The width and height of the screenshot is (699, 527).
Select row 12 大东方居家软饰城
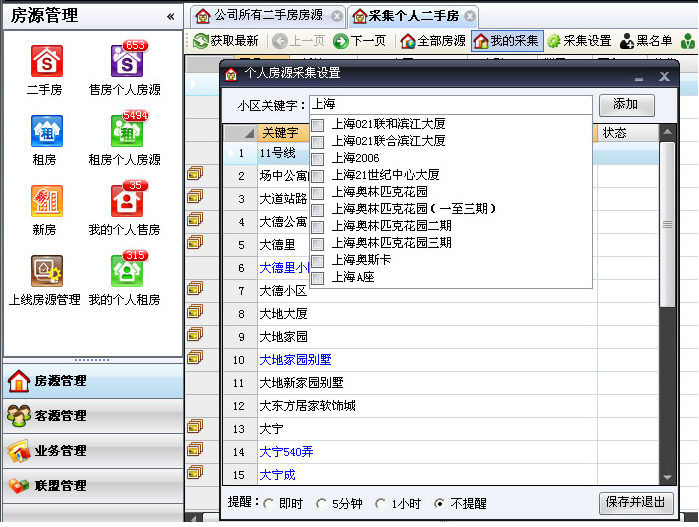pos(308,406)
